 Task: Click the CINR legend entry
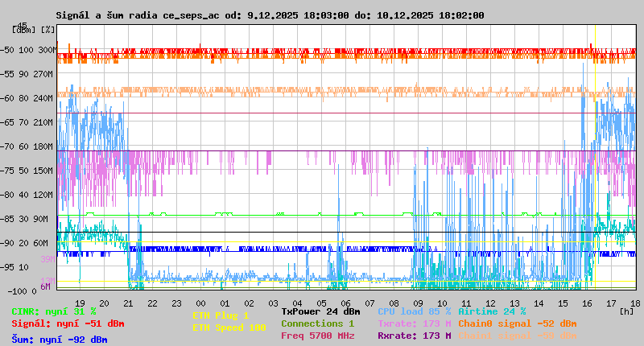[54, 311]
